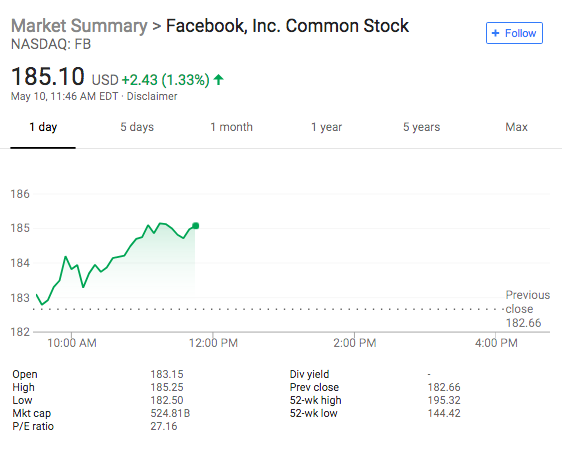Image resolution: width=562 pixels, height=454 pixels.
Task: Switch to the 5 days tab
Action: point(137,127)
